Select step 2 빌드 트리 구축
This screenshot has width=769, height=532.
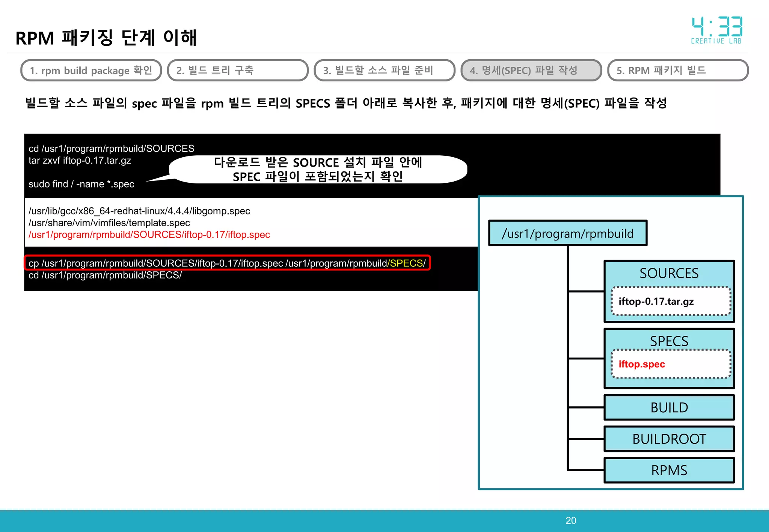pos(238,70)
